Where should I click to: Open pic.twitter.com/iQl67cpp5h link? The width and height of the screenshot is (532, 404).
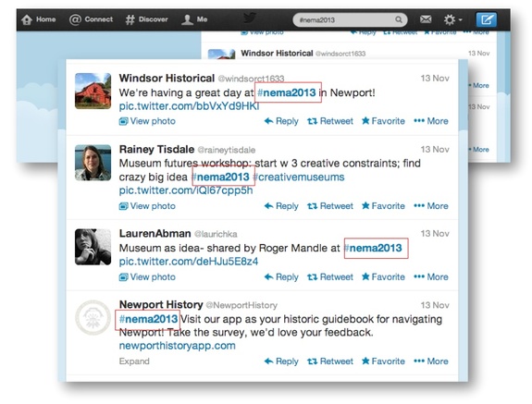point(186,190)
